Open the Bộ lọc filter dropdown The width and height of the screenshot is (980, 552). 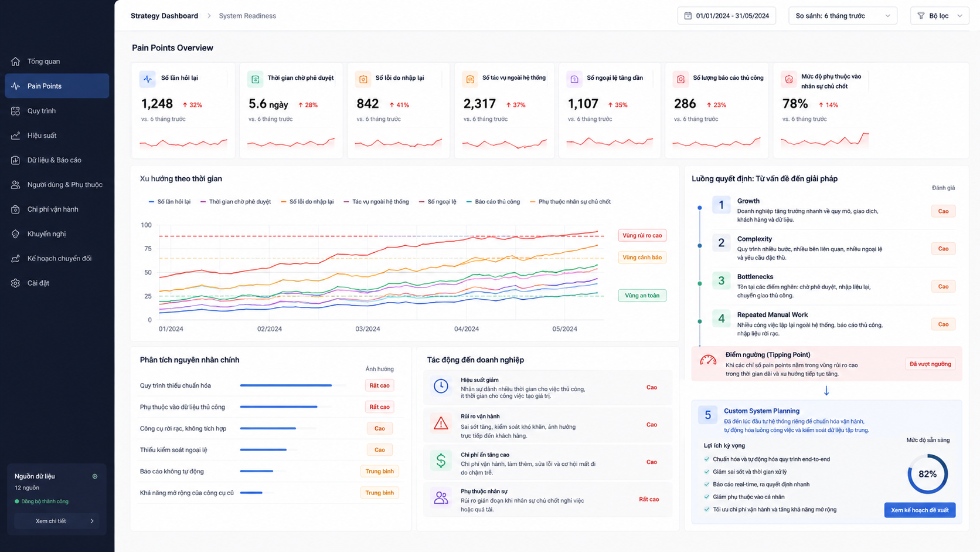point(939,16)
